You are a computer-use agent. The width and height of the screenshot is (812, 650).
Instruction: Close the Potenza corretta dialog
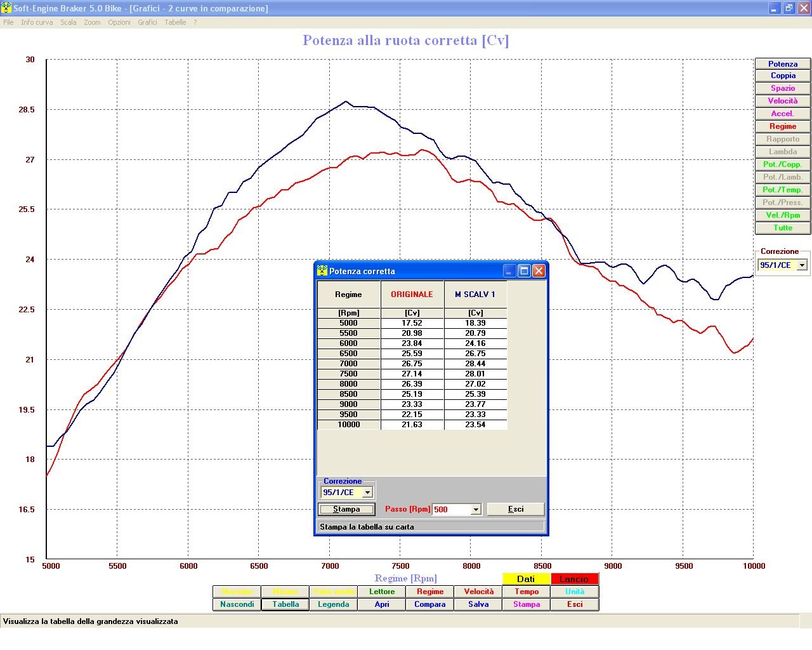coord(539,271)
